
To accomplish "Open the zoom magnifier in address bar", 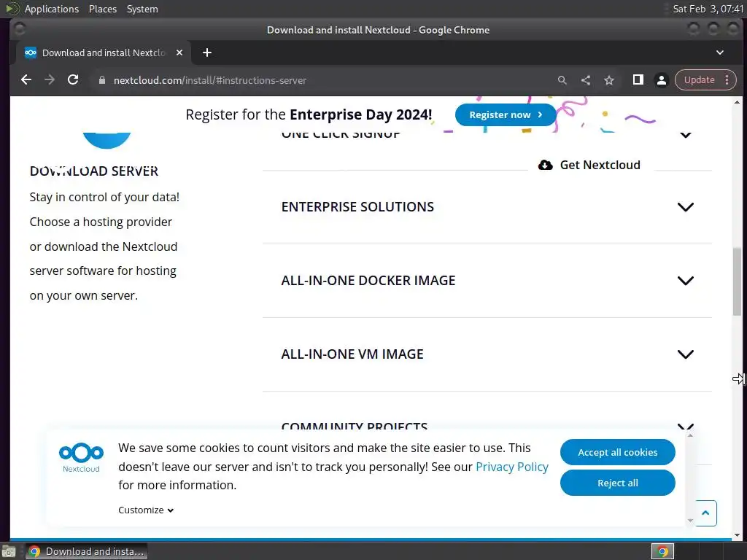I will click(562, 80).
